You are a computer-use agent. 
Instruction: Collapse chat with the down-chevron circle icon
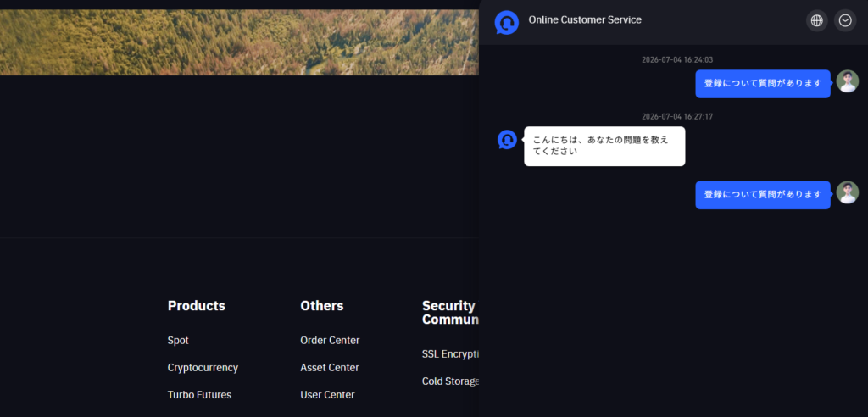coord(845,21)
